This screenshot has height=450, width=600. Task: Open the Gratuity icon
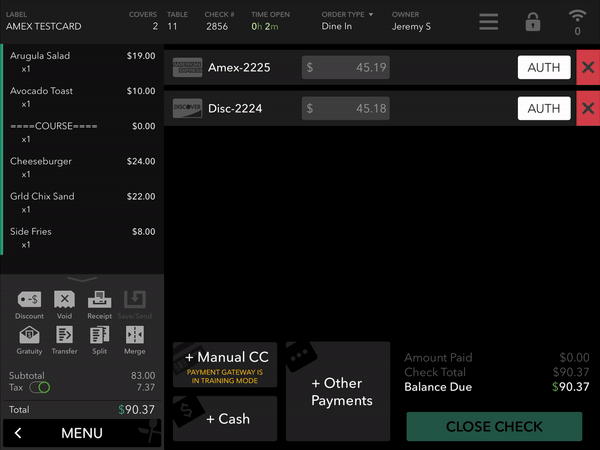[29, 335]
